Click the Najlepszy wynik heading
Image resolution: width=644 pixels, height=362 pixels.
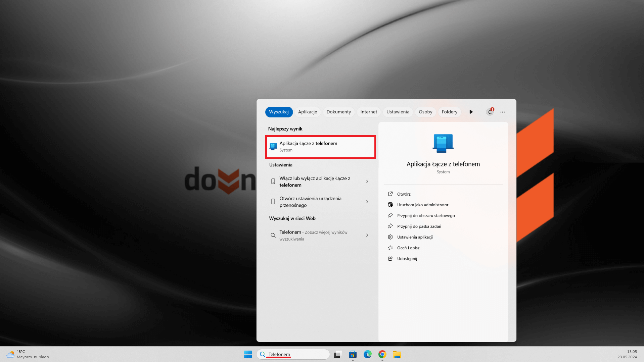pyautogui.click(x=285, y=129)
